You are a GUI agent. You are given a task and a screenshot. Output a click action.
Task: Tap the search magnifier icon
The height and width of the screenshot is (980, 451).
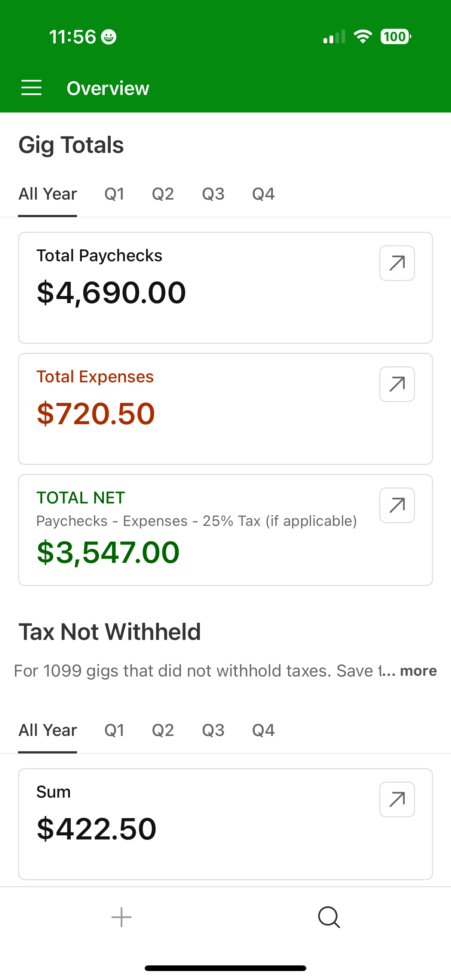coord(329,917)
